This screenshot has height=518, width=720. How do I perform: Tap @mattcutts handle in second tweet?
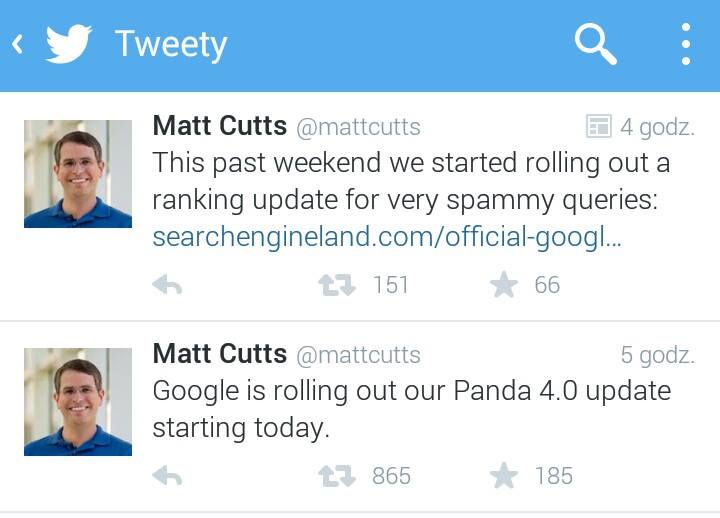coord(358,355)
